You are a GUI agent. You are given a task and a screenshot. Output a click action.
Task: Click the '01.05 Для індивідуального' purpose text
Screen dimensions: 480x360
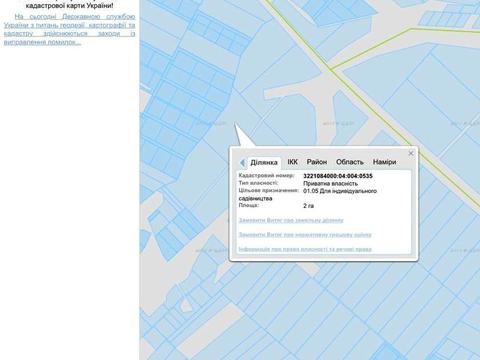point(340,191)
